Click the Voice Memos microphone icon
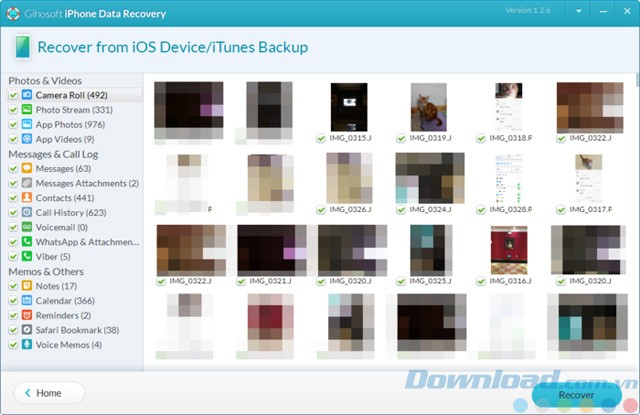The image size is (640, 415). pos(26,345)
